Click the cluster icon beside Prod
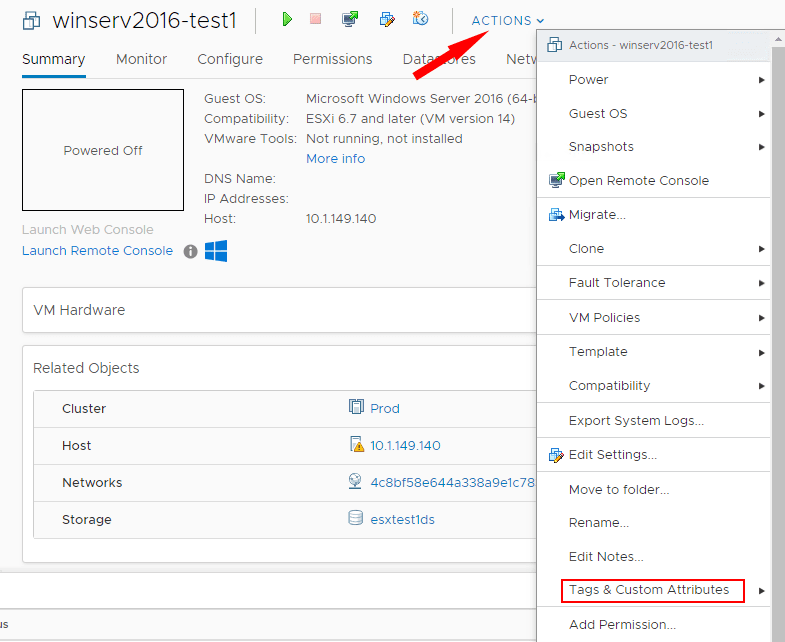785x642 pixels. coord(356,407)
